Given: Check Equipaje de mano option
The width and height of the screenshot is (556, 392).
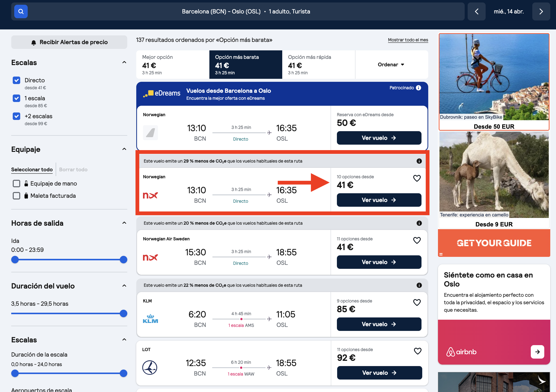Looking at the screenshot, I should pos(16,184).
